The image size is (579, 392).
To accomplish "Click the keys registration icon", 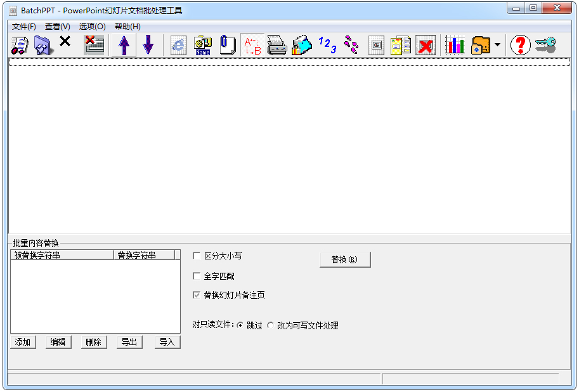I will pos(545,45).
